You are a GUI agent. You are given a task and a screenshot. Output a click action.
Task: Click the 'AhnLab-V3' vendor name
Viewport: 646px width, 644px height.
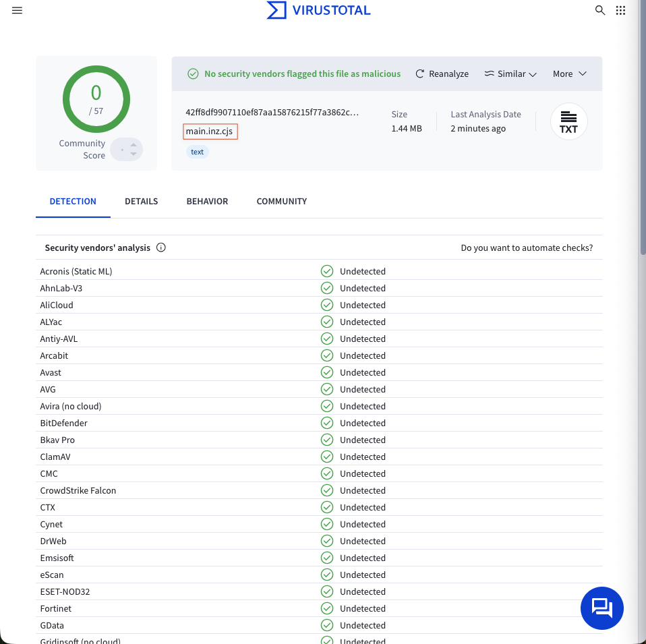[61, 288]
